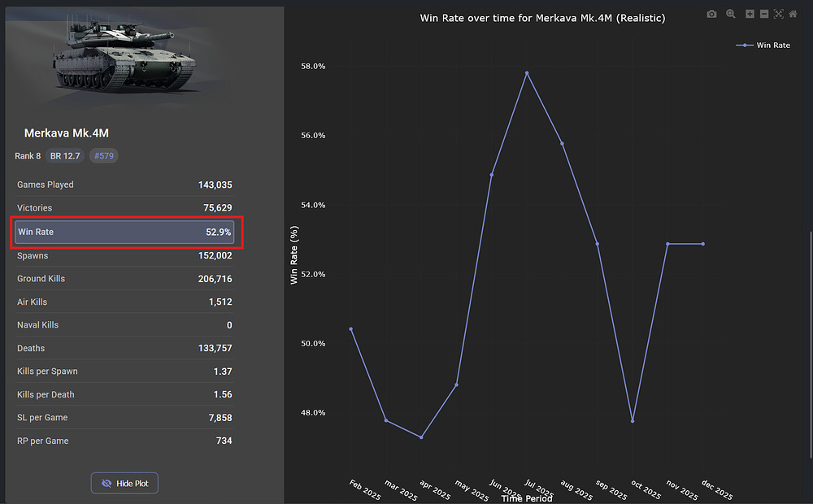This screenshot has height=504, width=813.
Task: Select the Apr 2025 data point
Action: pos(421,437)
